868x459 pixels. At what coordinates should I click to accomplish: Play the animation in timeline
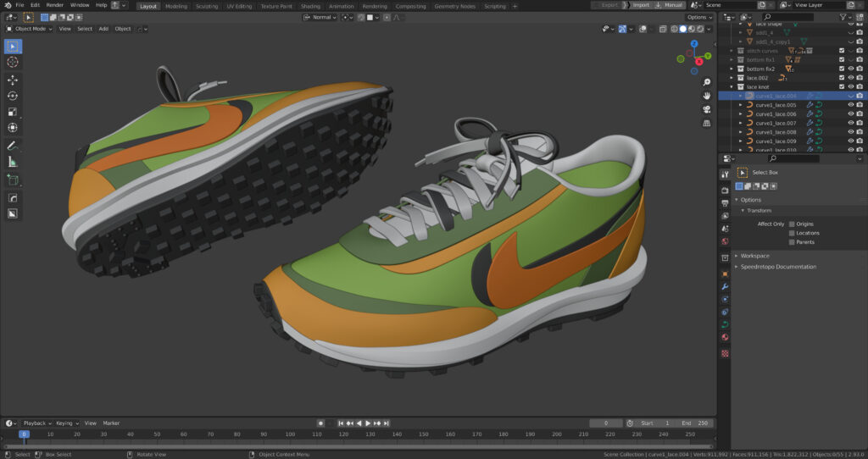(x=368, y=423)
